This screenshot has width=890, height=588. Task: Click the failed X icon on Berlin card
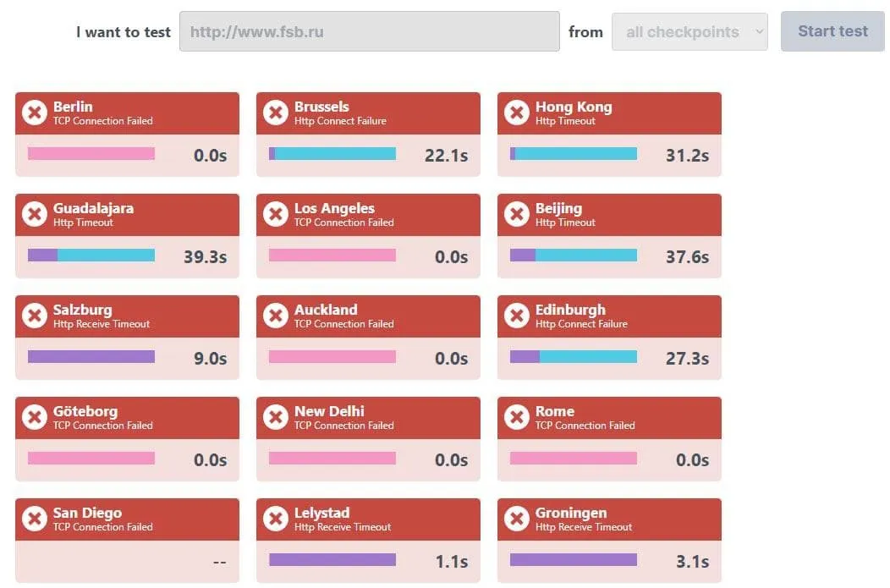pyautogui.click(x=35, y=113)
